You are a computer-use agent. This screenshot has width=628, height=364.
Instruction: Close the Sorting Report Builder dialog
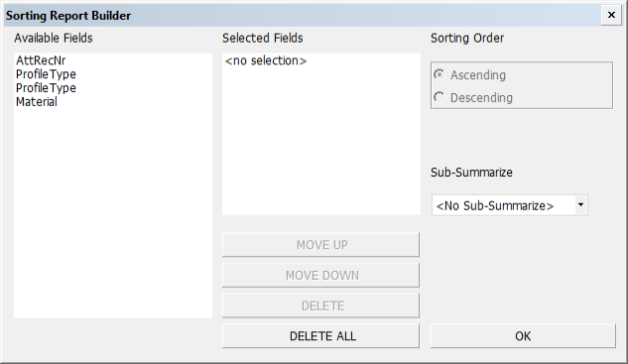coord(611,15)
